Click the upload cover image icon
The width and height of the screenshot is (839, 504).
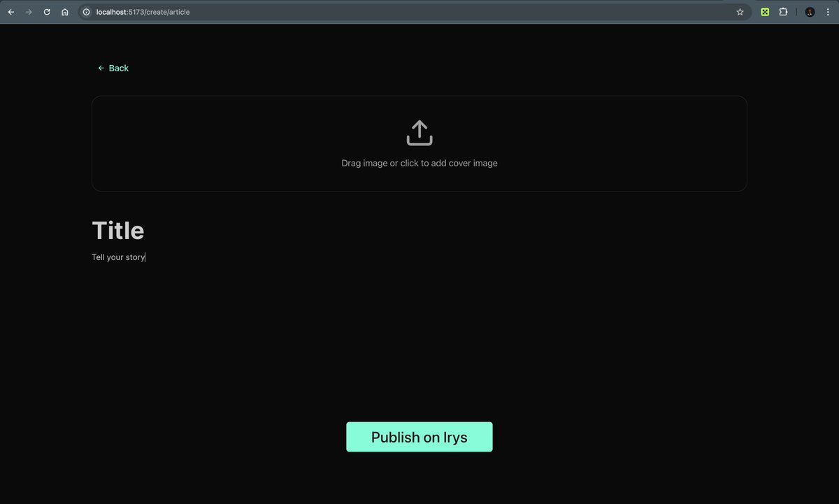pyautogui.click(x=419, y=133)
